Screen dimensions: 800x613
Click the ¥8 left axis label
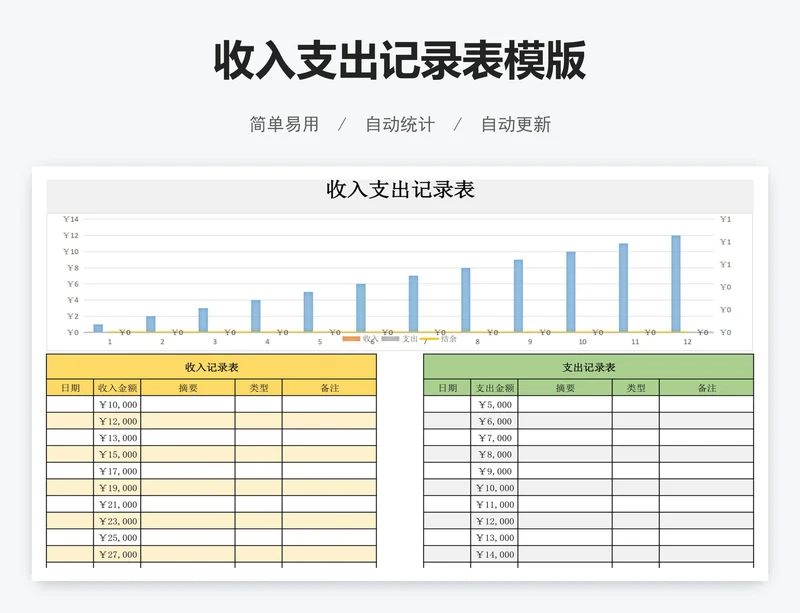click(73, 267)
